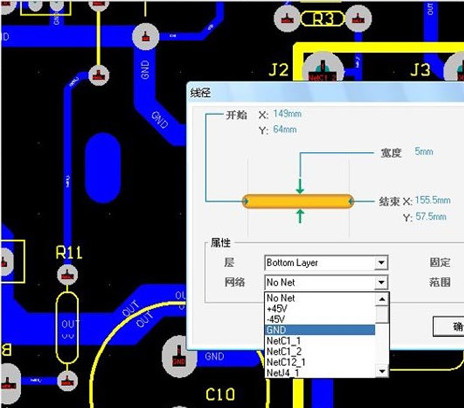
Task: Select the R3 resistor designator
Action: pos(322,19)
